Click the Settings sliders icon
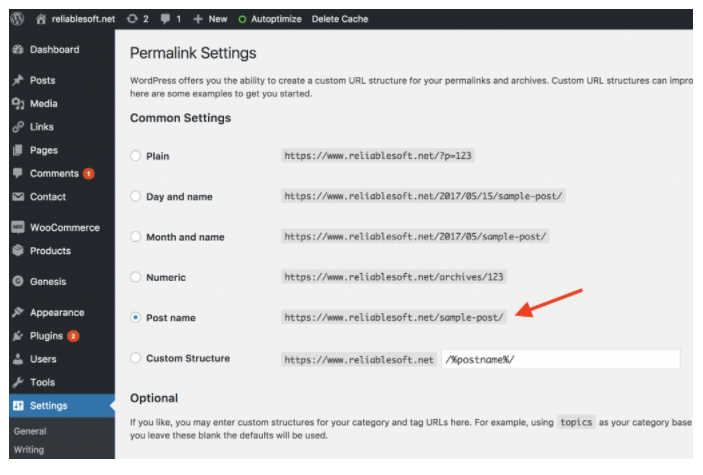Image resolution: width=703 pixels, height=475 pixels. pos(18,405)
